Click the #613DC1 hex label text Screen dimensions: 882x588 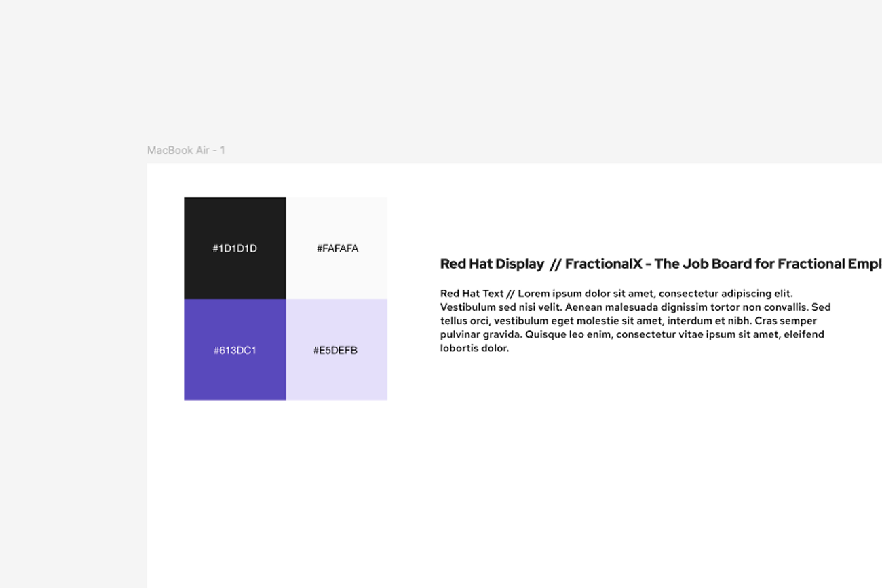pyautogui.click(x=235, y=350)
